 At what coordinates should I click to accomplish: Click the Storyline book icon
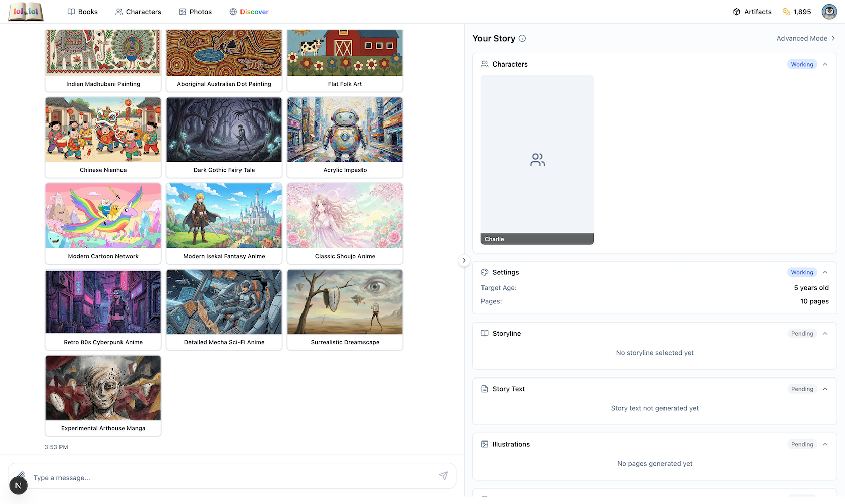click(x=484, y=333)
